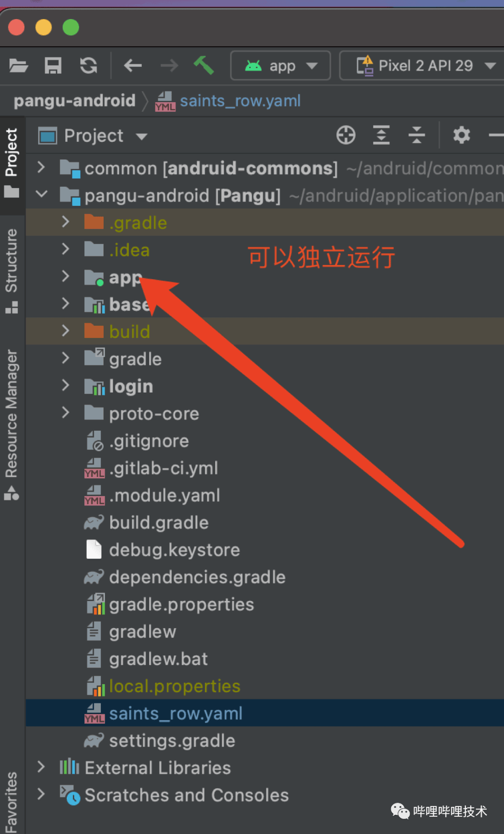Open project panel settings gear

(462, 135)
